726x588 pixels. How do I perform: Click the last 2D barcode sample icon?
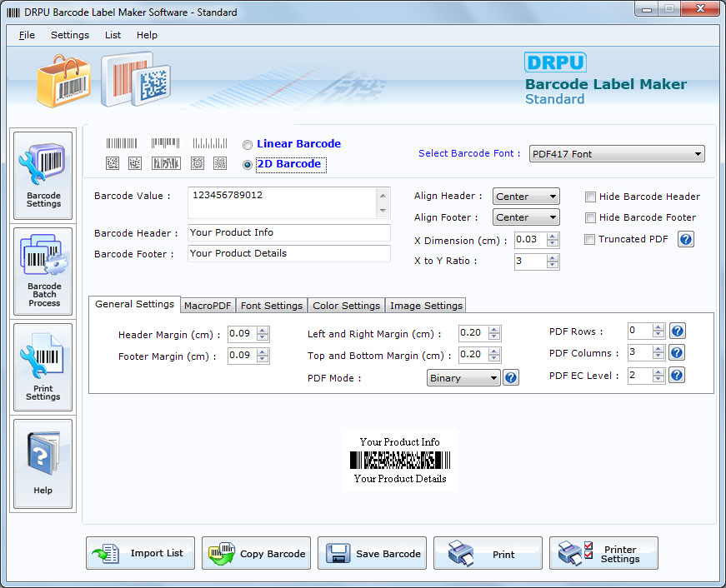220,163
